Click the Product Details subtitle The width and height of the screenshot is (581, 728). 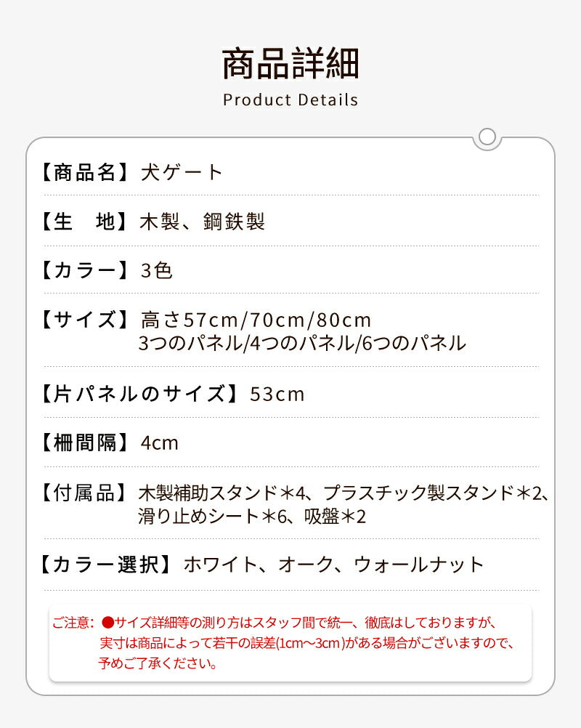coord(290,100)
